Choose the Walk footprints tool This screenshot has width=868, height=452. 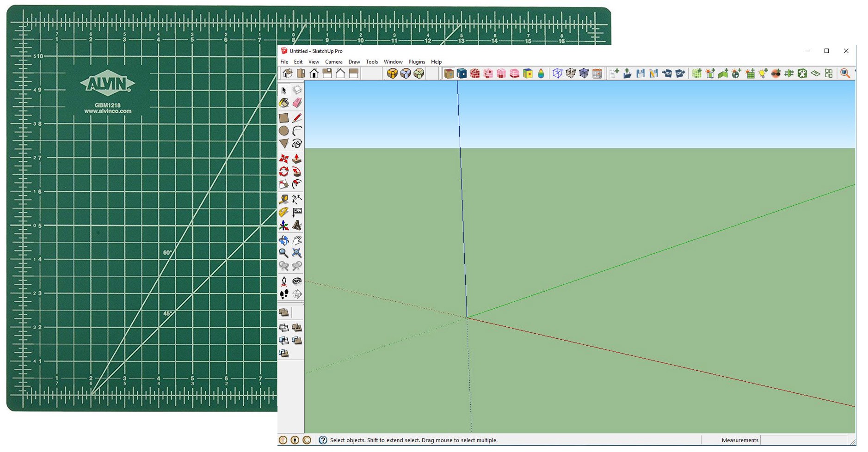pyautogui.click(x=284, y=294)
